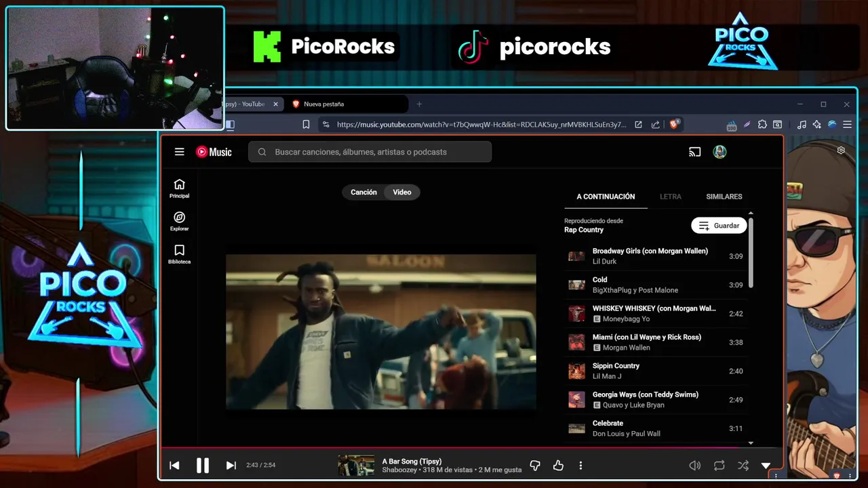Screen dimensions: 868x488
Task: Toggle repeat mode
Action: [719, 465]
